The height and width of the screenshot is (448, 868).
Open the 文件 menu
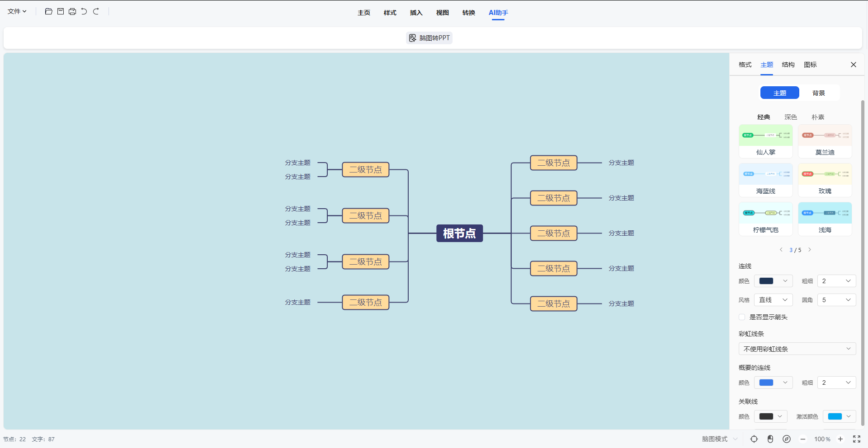pyautogui.click(x=17, y=11)
